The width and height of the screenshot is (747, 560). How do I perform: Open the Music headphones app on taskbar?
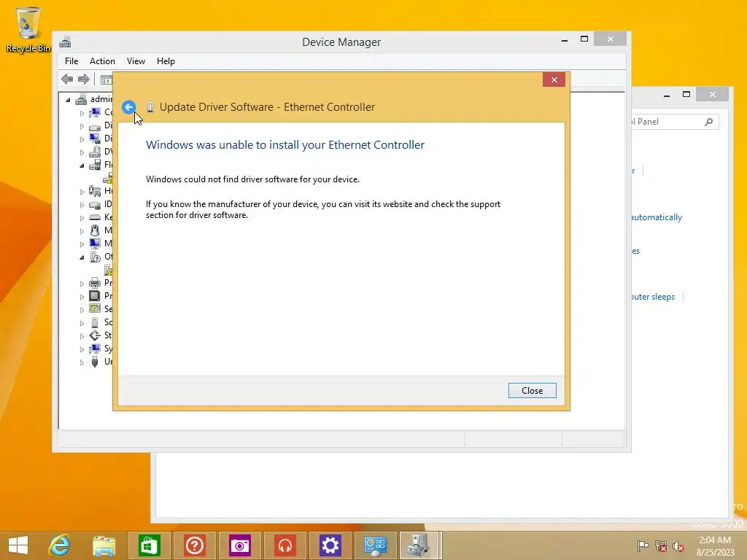(x=285, y=545)
